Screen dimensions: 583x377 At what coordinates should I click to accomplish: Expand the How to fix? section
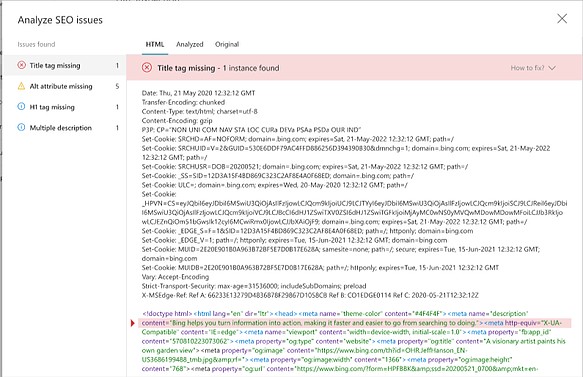click(x=533, y=68)
